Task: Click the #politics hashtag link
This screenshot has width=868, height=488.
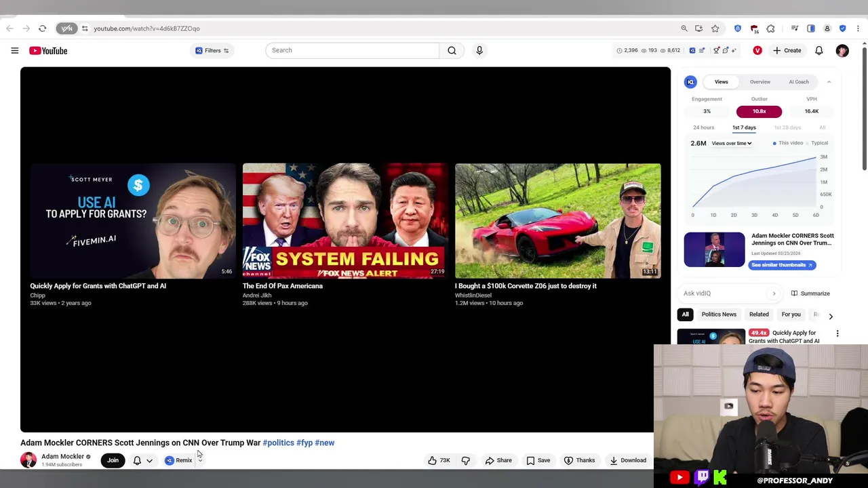Action: click(278, 443)
